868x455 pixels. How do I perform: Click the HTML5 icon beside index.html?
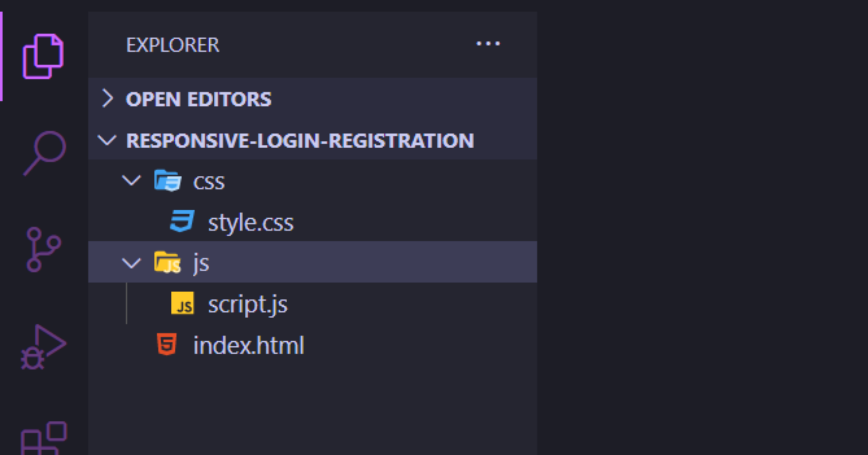pyautogui.click(x=166, y=345)
